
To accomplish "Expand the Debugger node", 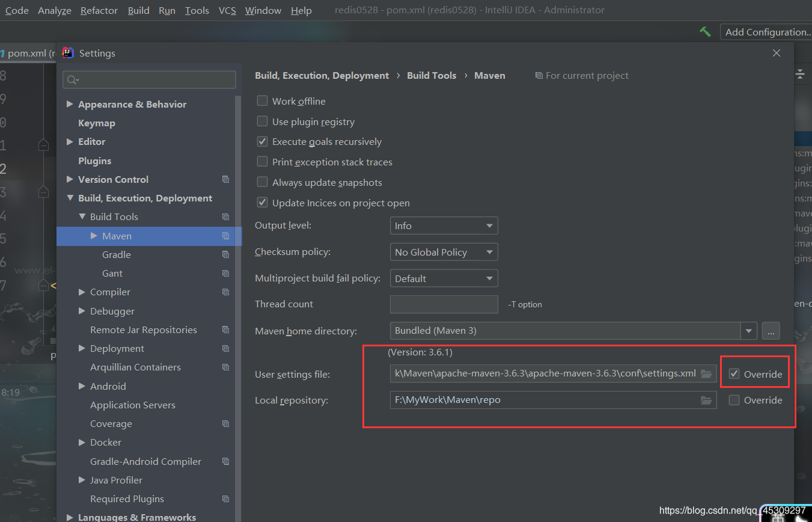I will click(x=82, y=311).
